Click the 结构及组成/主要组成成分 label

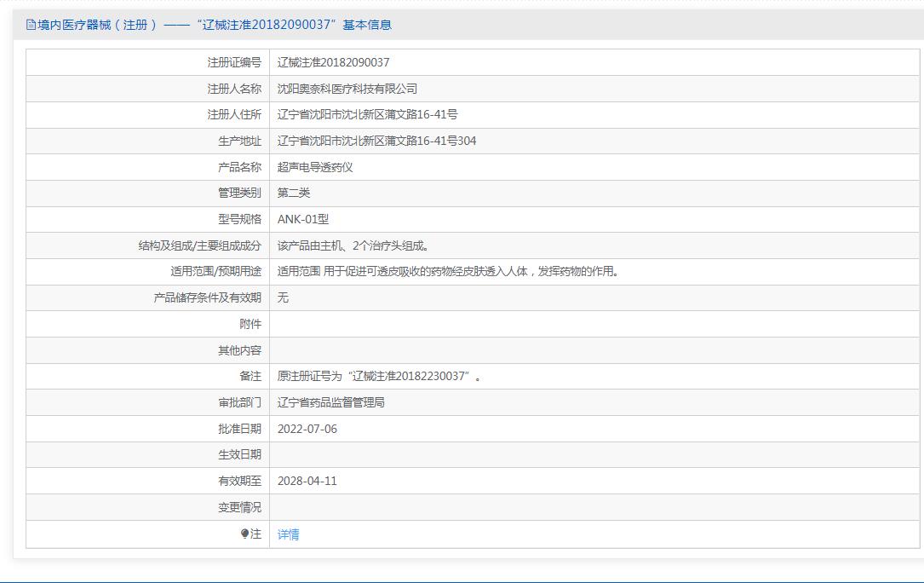200,245
